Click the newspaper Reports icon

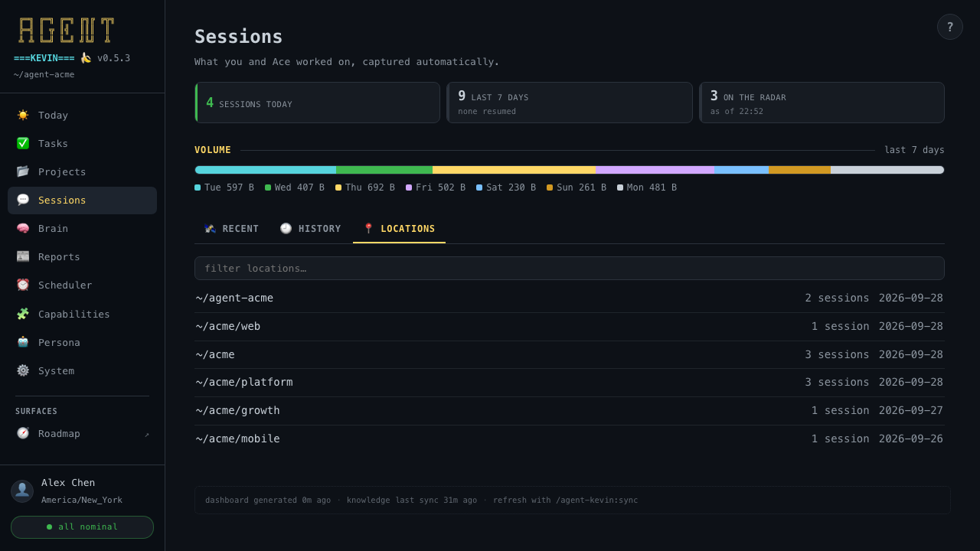[23, 256]
